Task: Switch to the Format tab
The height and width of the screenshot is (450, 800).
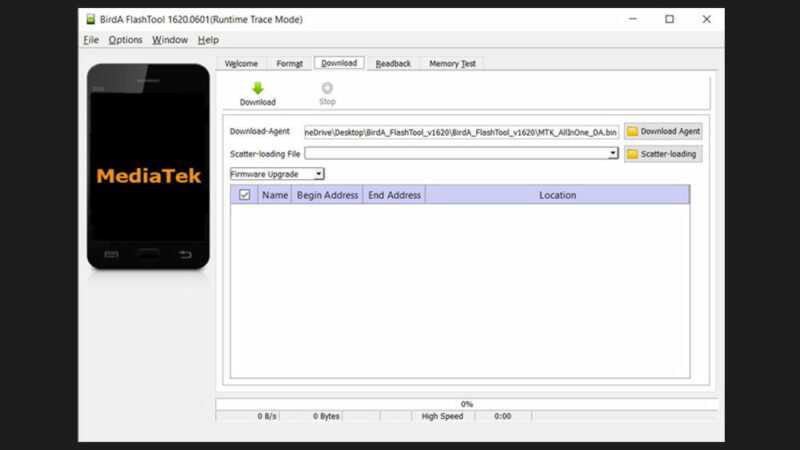Action: (x=289, y=64)
